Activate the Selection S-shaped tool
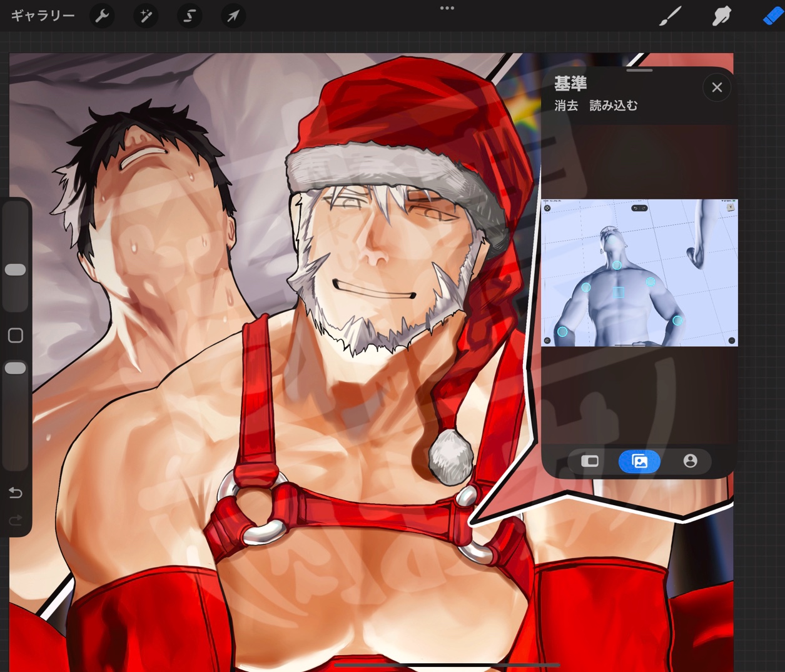The height and width of the screenshot is (672, 785). (x=189, y=16)
